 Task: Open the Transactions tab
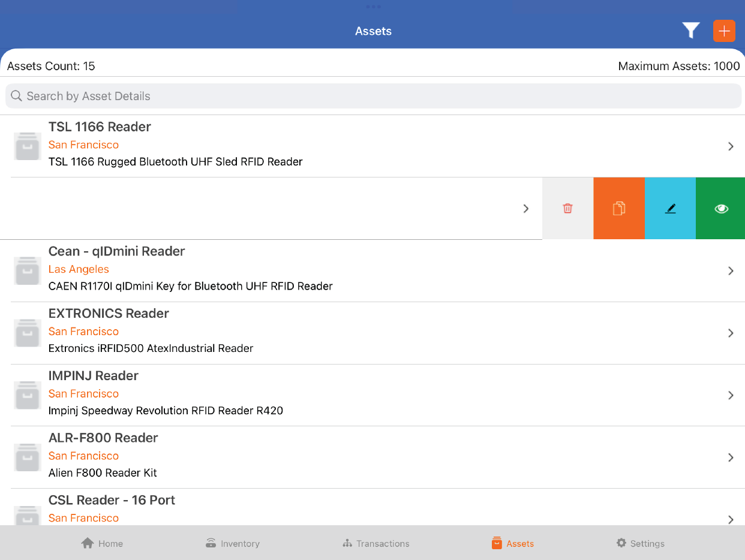click(375, 543)
